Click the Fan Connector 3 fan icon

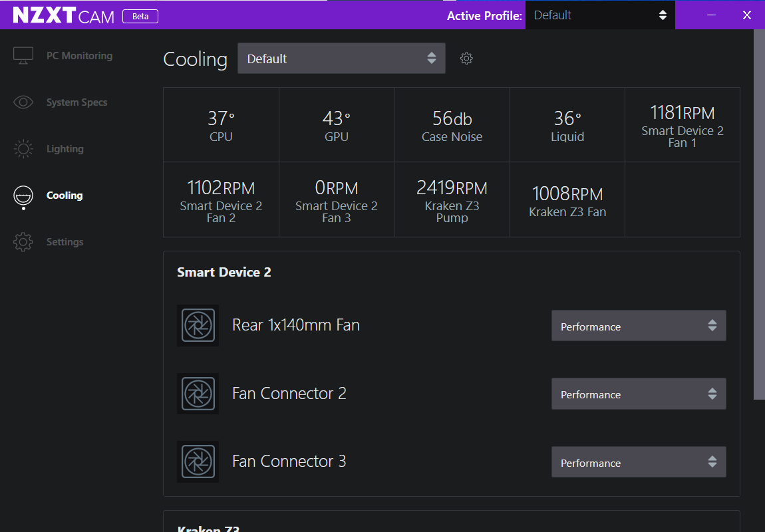coord(198,462)
